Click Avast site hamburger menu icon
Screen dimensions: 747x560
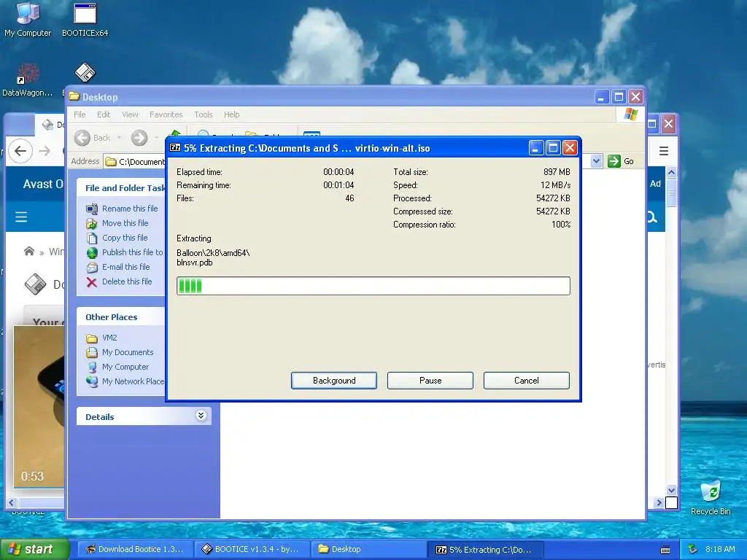(21, 217)
